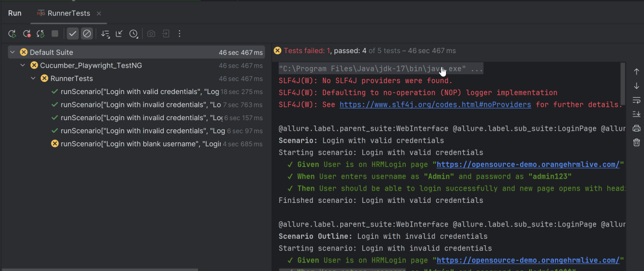Image resolution: width=644 pixels, height=271 pixels.
Task: Open the first orangehrmlive.com URL link
Action: tap(529, 165)
